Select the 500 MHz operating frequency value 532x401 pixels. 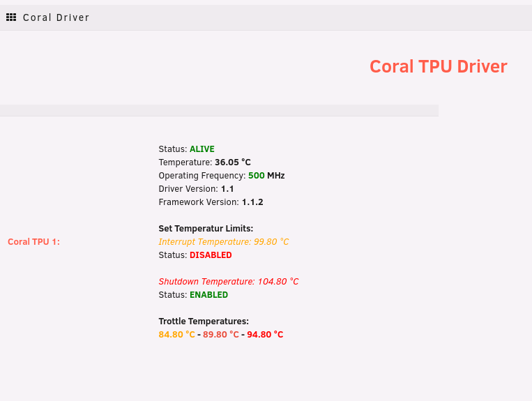[266, 176]
